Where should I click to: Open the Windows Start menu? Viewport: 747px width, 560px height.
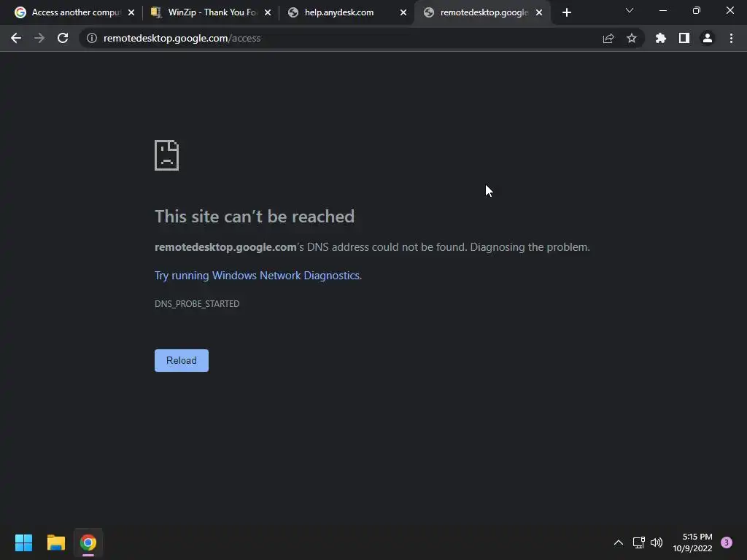pyautogui.click(x=23, y=542)
